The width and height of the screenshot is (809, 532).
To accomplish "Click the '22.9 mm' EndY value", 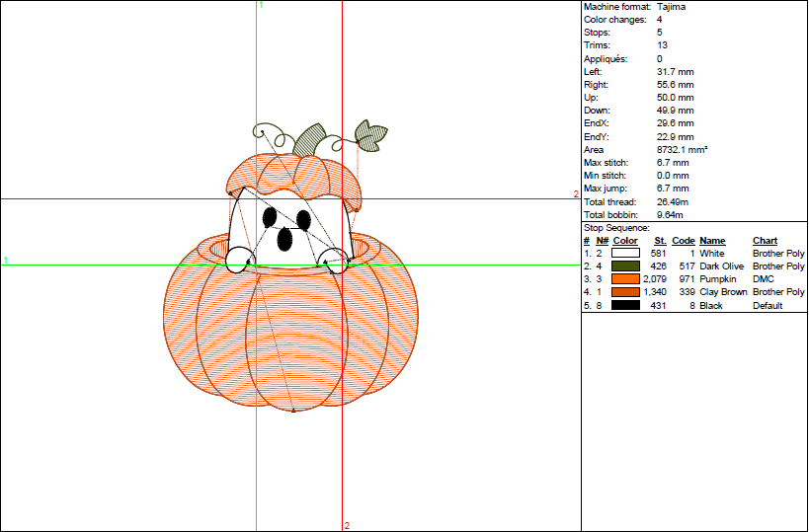I will click(x=675, y=136).
